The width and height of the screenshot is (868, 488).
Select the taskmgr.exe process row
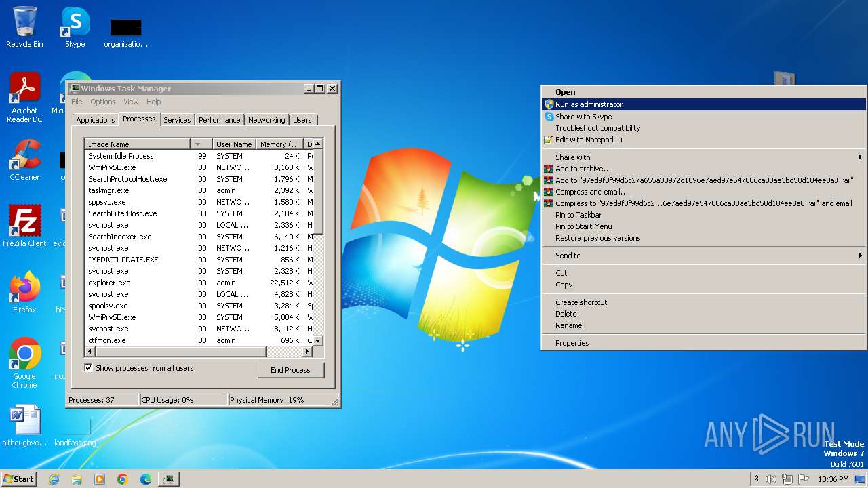[199, 190]
